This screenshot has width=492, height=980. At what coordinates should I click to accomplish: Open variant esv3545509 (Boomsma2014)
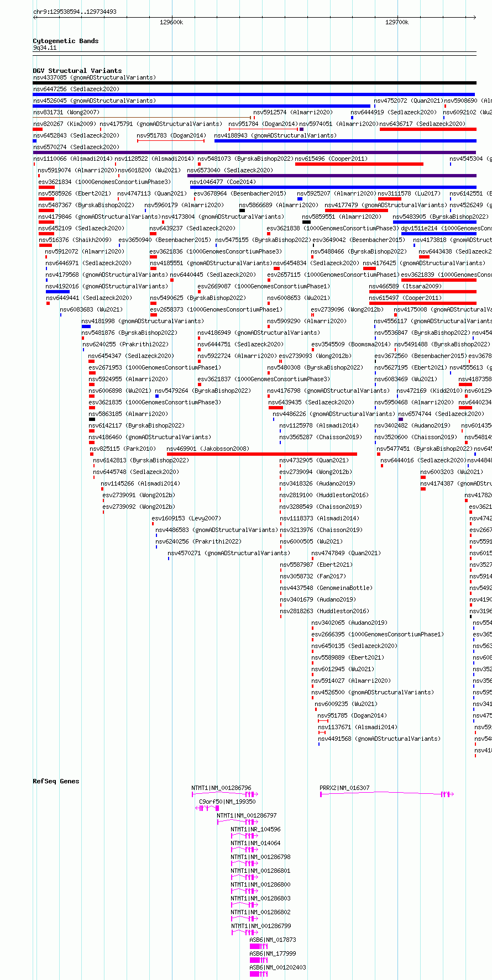[351, 344]
